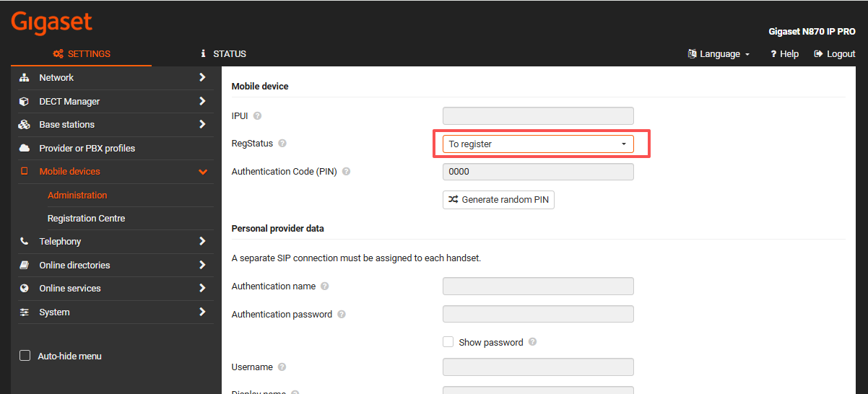Click the Online services globe icon
Image resolution: width=868 pixels, height=394 pixels.
click(25, 289)
